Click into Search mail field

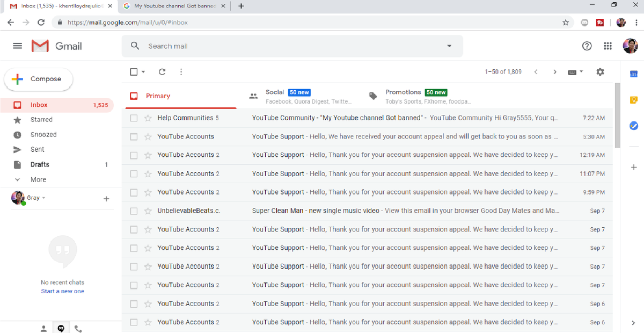coord(292,46)
